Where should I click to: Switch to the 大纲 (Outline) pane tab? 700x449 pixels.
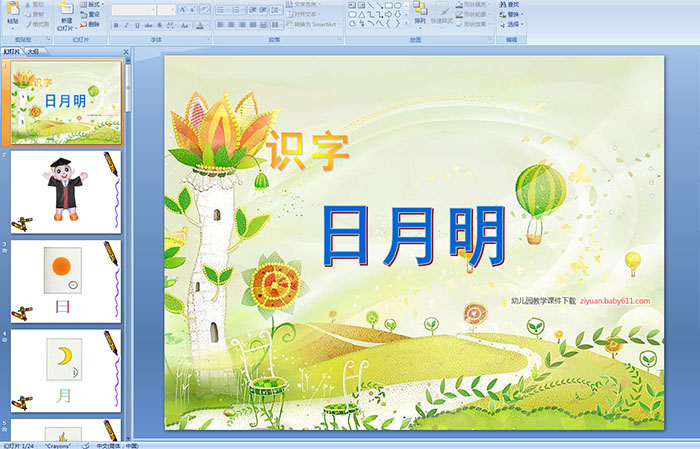tap(33, 52)
